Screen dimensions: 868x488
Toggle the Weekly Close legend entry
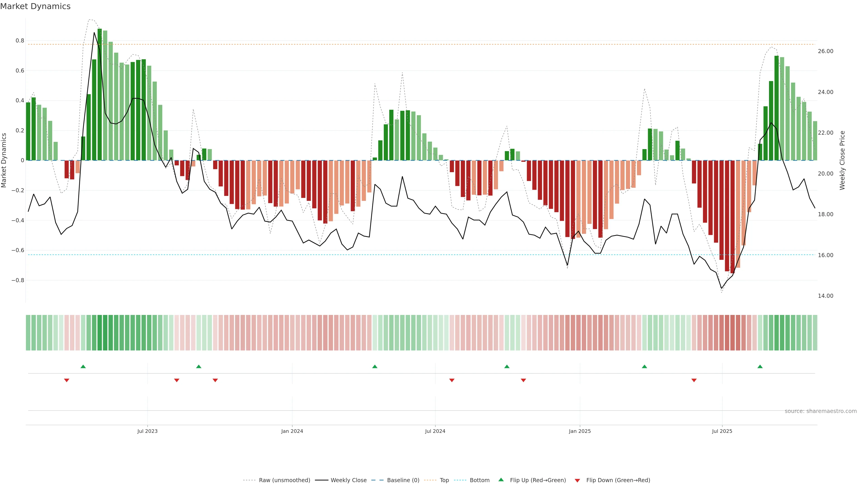pos(348,480)
